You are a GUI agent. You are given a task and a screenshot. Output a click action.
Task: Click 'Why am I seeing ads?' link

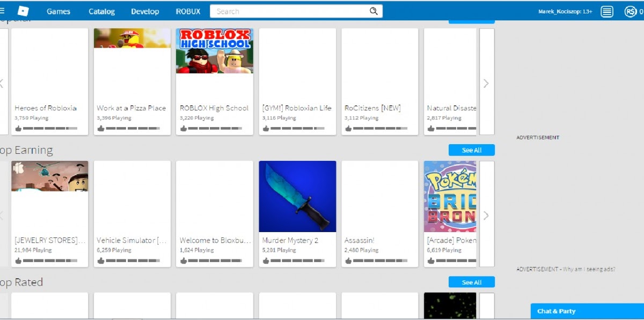(589, 269)
